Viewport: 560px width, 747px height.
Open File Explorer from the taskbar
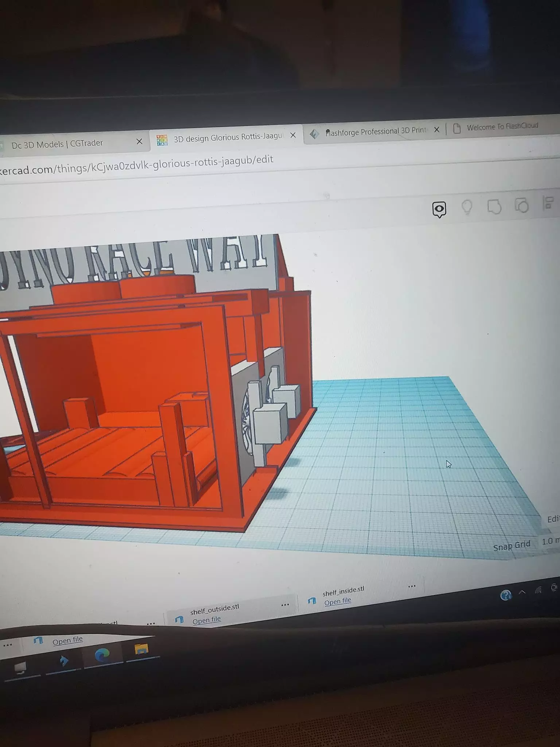[141, 649]
